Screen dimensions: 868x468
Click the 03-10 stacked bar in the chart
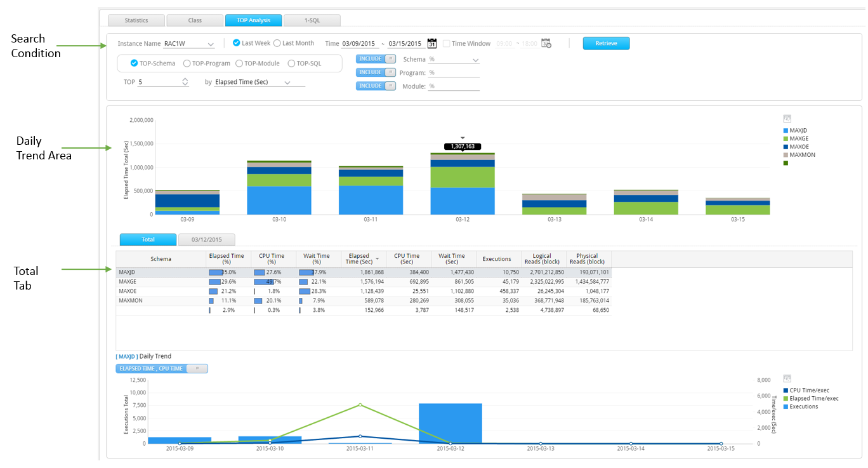279,188
